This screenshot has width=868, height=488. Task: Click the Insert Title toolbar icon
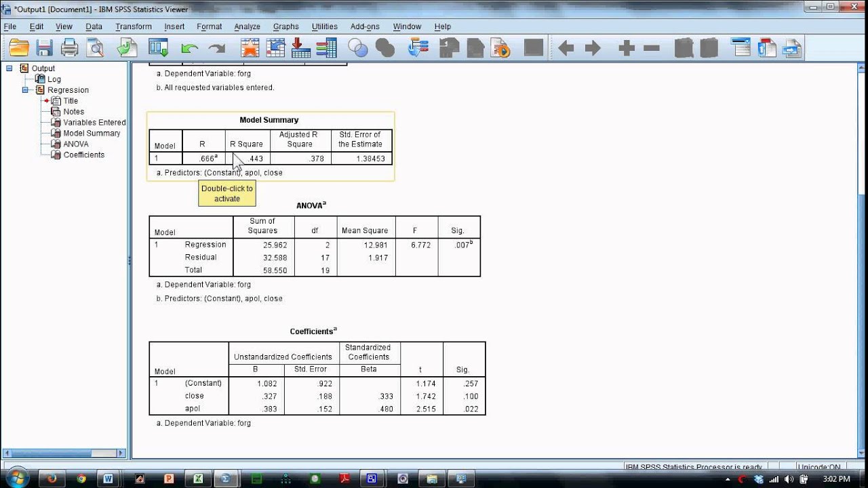(x=767, y=48)
